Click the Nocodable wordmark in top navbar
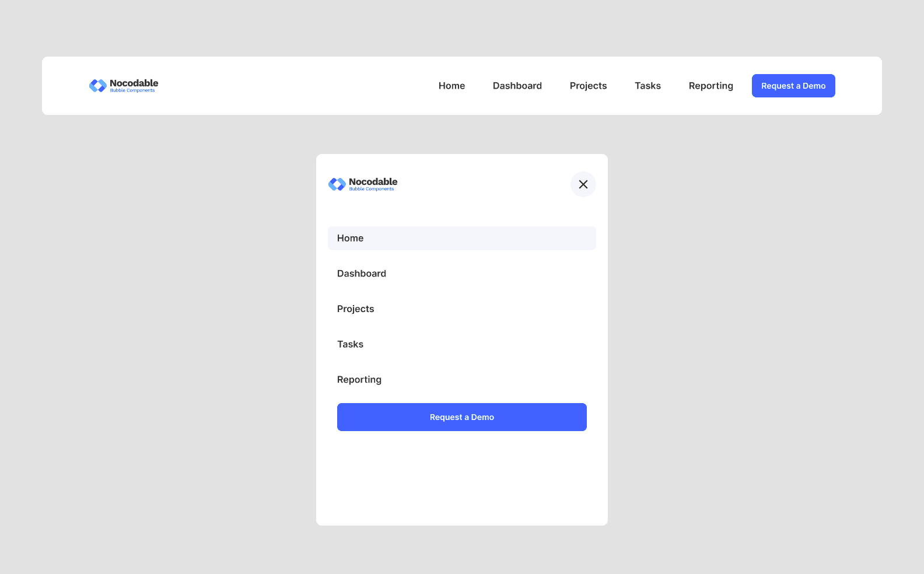The height and width of the screenshot is (574, 924). tap(134, 83)
